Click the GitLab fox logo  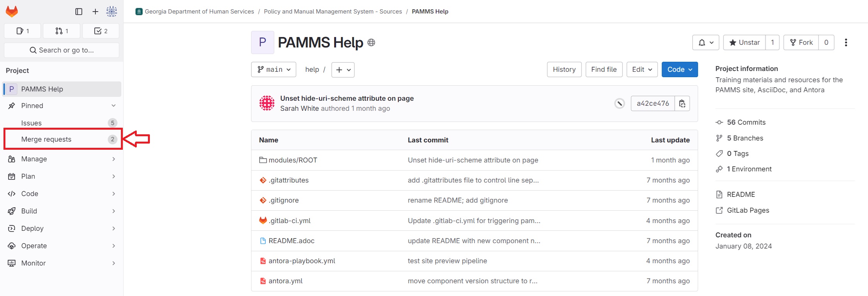click(12, 12)
